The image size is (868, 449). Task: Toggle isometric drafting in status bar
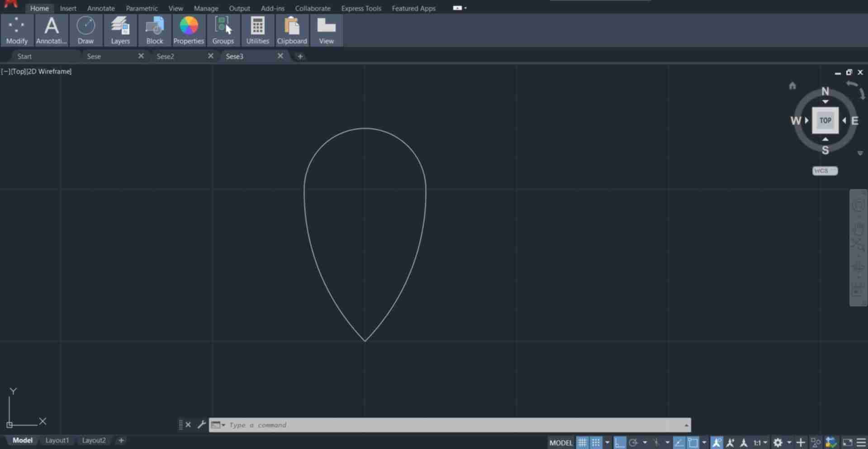(x=656, y=443)
